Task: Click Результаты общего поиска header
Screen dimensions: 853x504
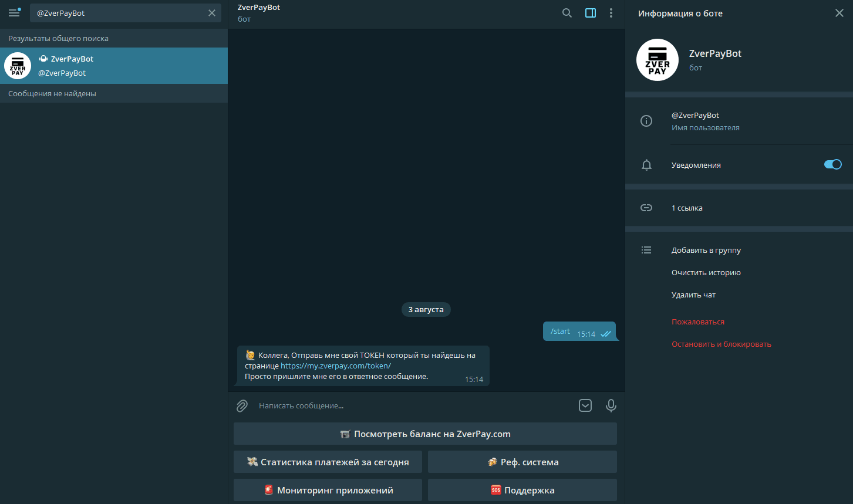Action: coord(58,38)
